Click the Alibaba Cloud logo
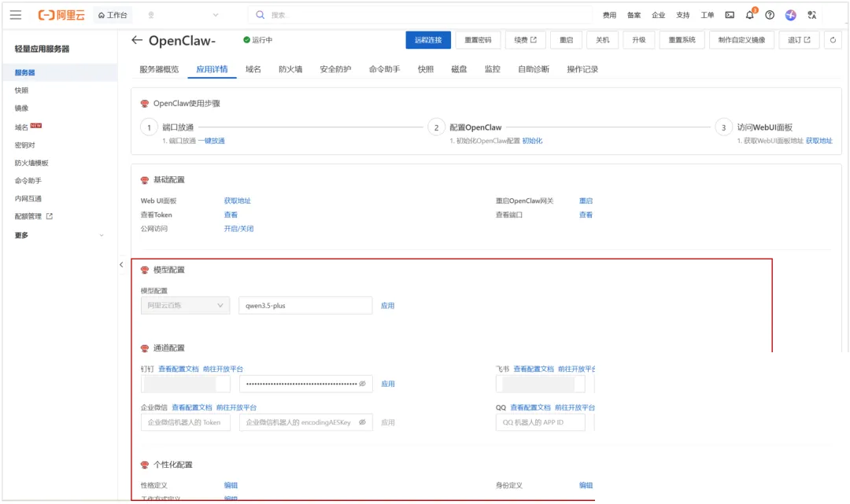The image size is (850, 504). 61,15
